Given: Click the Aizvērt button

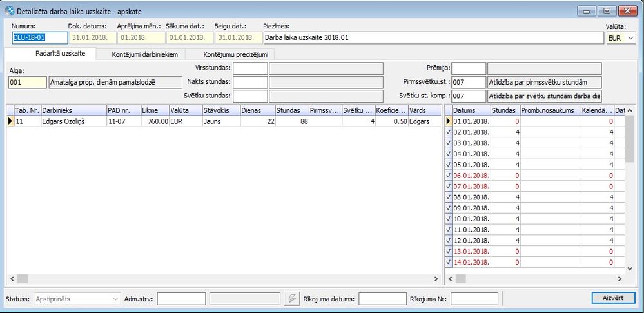Looking at the screenshot, I should pos(614,298).
